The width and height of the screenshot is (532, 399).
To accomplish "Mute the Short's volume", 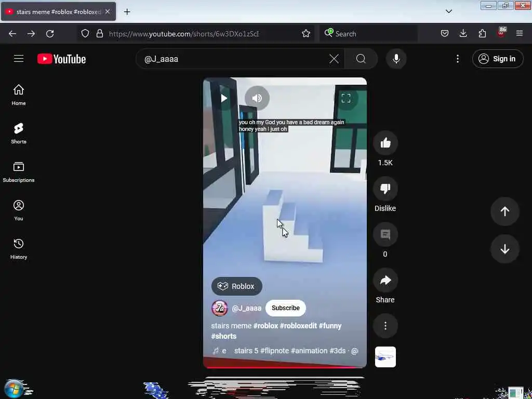I will 257,98.
